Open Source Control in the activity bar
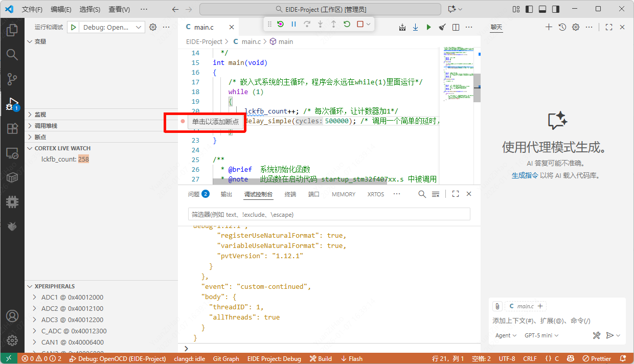 pos(12,79)
